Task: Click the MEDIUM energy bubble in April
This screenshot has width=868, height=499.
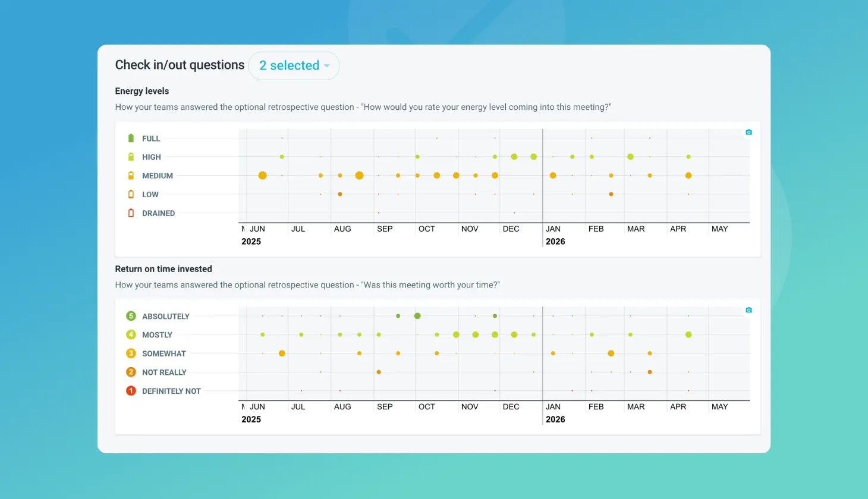Action: tap(688, 175)
